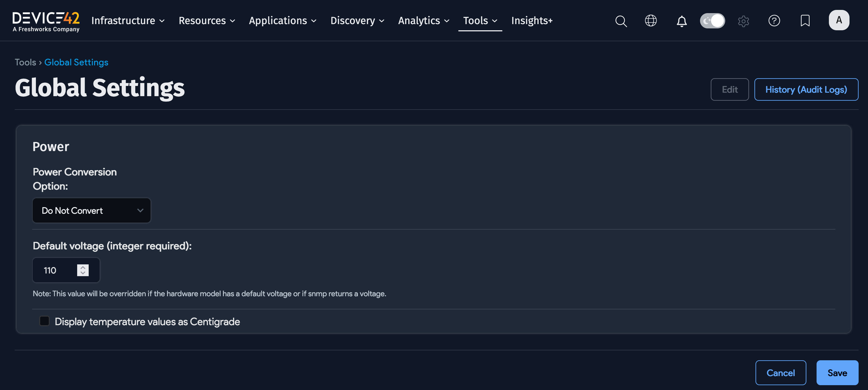The image size is (868, 390).
Task: Open the user avatar A menu
Action: point(839,20)
